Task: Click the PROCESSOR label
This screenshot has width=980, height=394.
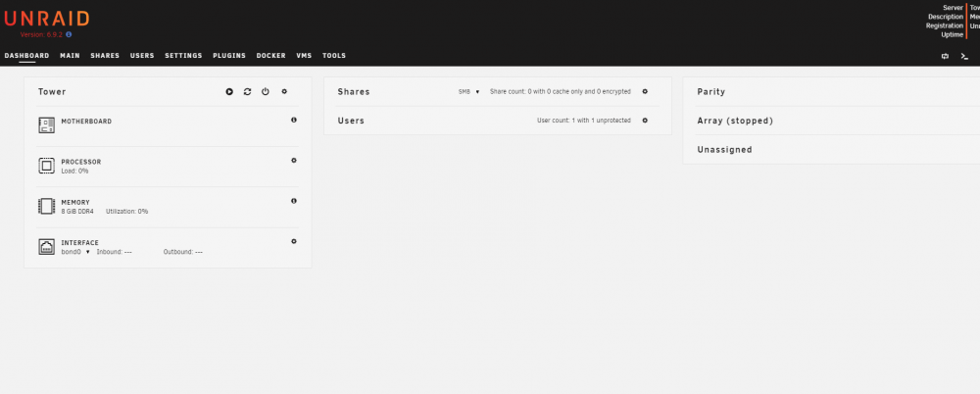Action: click(x=80, y=162)
